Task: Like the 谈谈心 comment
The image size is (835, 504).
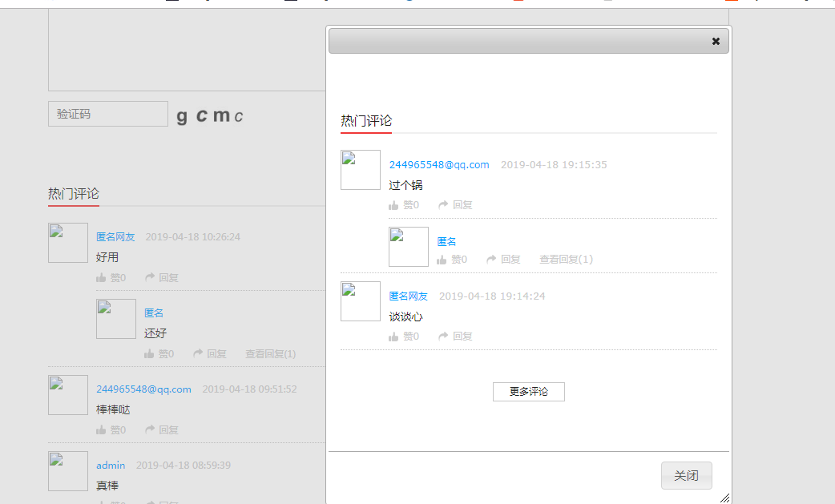Action: tap(404, 337)
